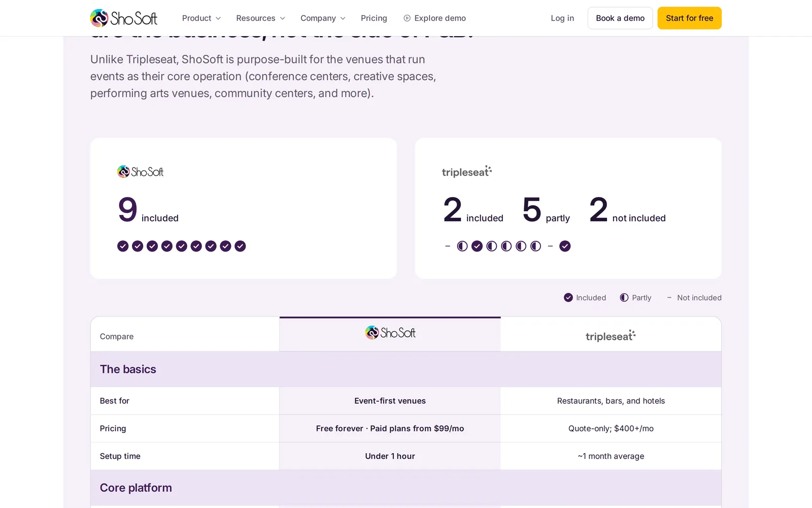Image resolution: width=812 pixels, height=508 pixels.
Task: Click the checkmark between half-circle icons in tripleseat card
Action: (x=477, y=246)
